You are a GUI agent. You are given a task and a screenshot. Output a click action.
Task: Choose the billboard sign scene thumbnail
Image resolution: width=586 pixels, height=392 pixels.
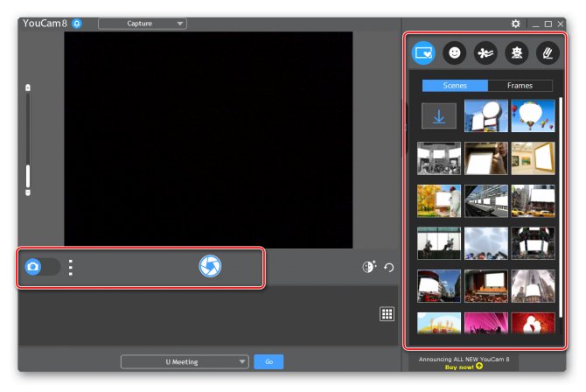[485, 115]
